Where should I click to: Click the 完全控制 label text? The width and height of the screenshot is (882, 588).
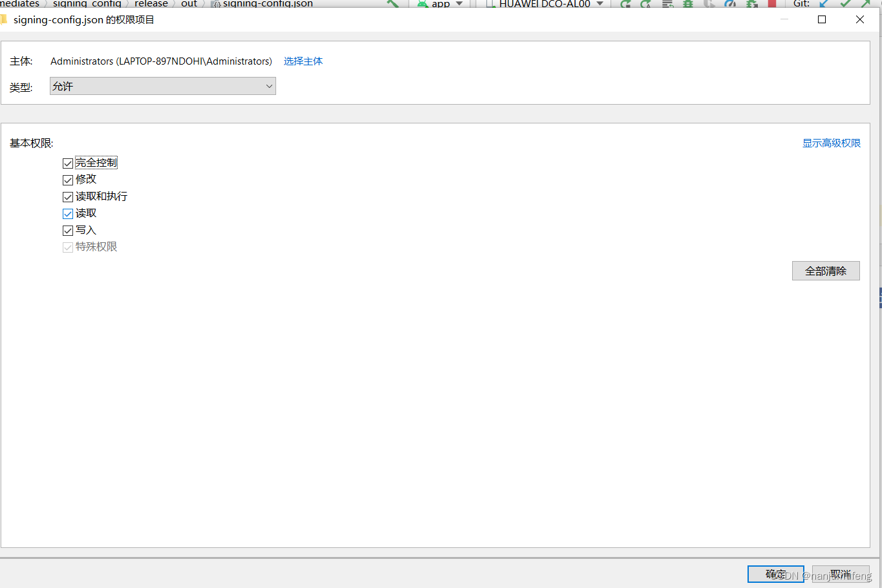pyautogui.click(x=96, y=163)
